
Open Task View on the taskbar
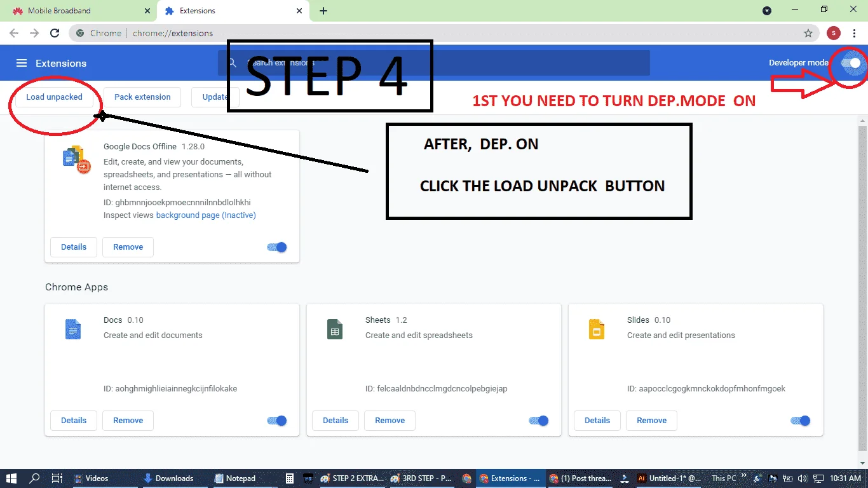57,478
